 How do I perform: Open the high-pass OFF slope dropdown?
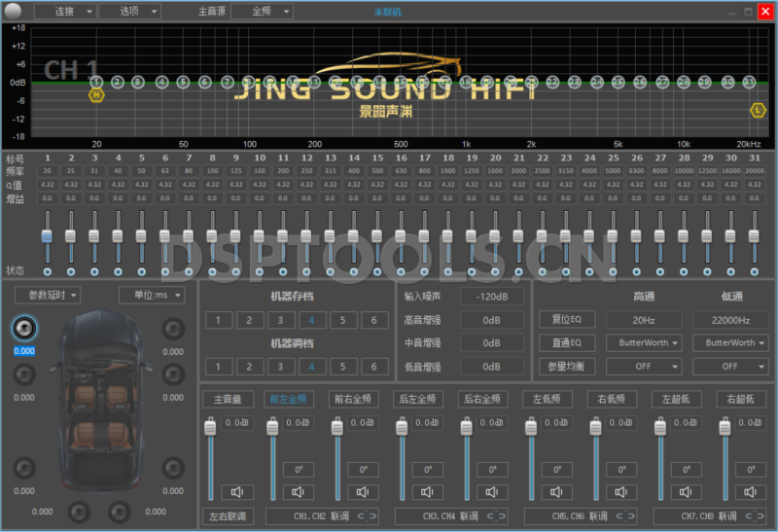pos(644,367)
